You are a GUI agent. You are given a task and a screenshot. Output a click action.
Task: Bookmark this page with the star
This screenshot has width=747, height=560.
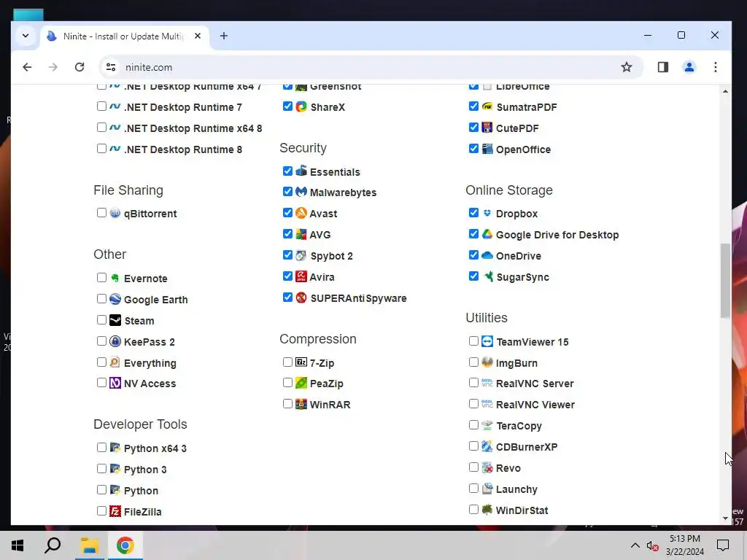626,67
